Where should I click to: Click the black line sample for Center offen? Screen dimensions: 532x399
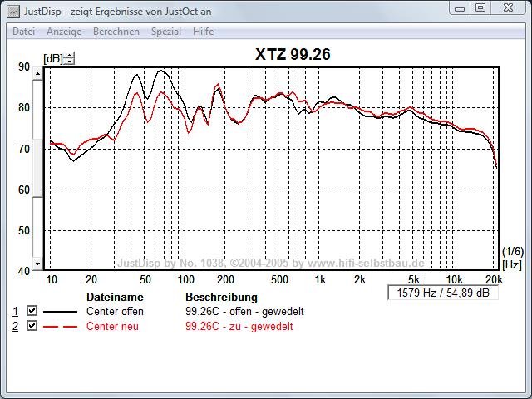click(x=62, y=312)
